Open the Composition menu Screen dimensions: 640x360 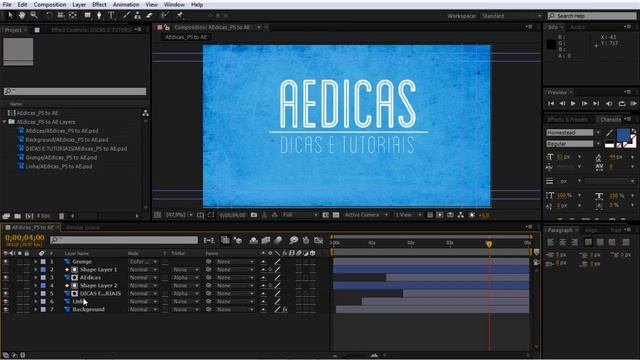pyautogui.click(x=50, y=5)
